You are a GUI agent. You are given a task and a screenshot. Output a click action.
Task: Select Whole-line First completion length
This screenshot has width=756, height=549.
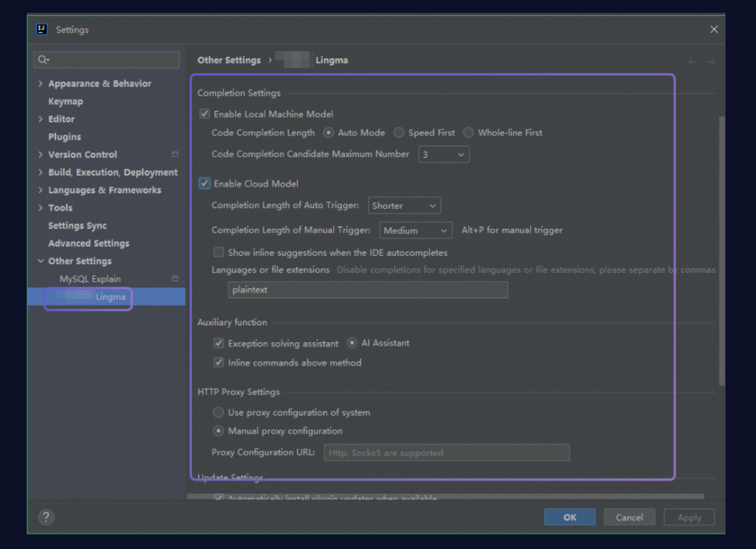pos(468,133)
